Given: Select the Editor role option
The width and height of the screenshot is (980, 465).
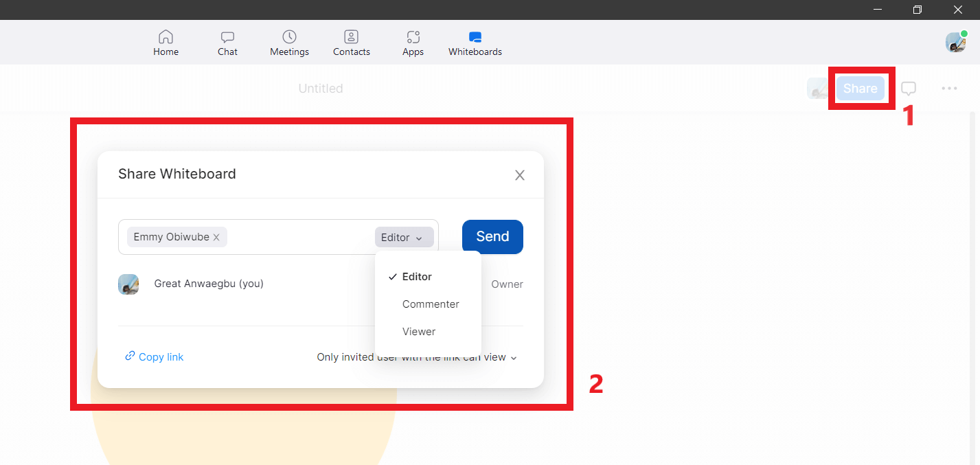Looking at the screenshot, I should pos(415,276).
